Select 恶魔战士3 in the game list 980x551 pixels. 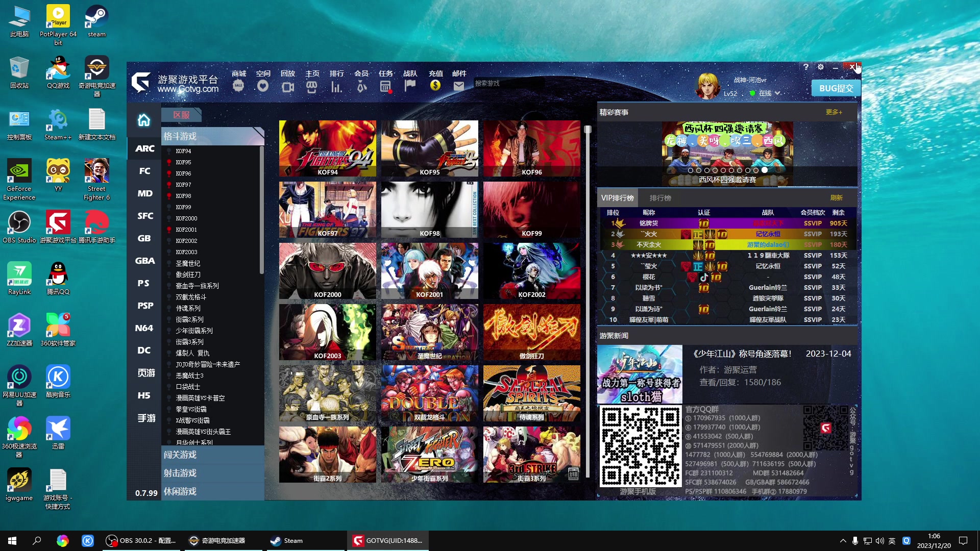click(x=189, y=375)
